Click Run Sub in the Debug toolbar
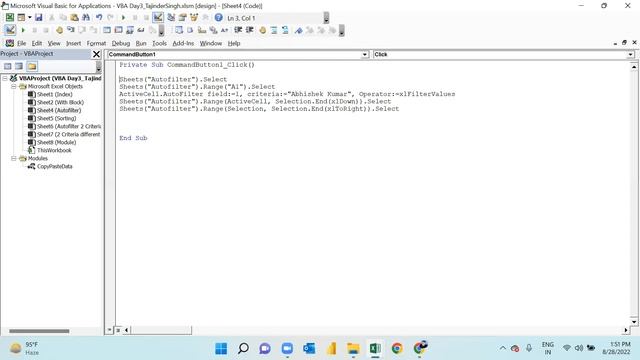The width and height of the screenshot is (640, 360). click(x=23, y=30)
